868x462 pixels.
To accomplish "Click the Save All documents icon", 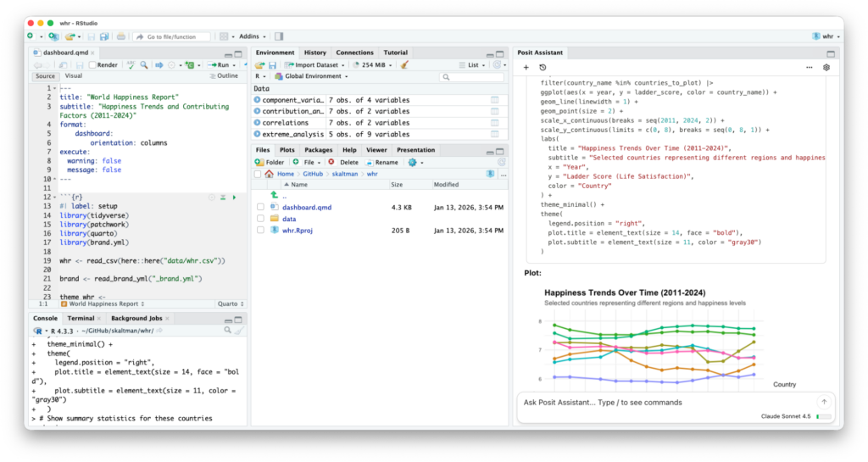I will (x=104, y=36).
